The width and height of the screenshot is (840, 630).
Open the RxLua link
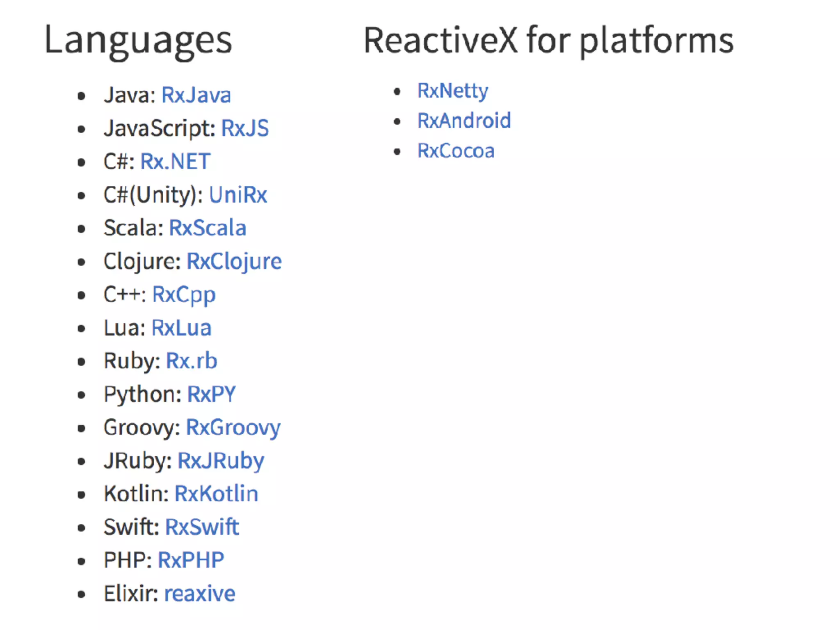[181, 328]
